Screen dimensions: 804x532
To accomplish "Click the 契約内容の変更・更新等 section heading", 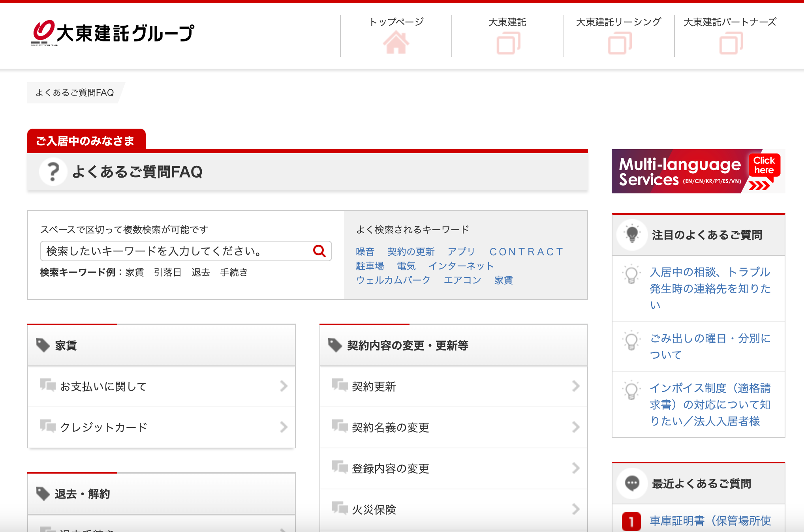I will pos(408,345).
